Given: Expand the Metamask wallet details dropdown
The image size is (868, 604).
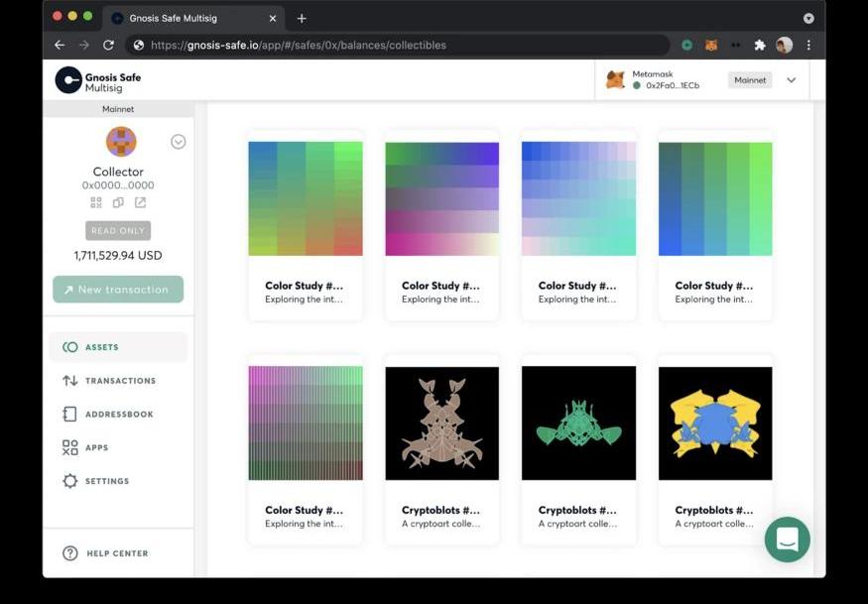Looking at the screenshot, I should [x=791, y=80].
